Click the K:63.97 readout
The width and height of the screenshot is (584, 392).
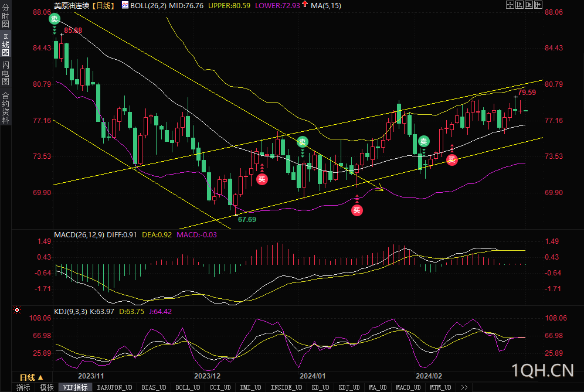coord(102,312)
